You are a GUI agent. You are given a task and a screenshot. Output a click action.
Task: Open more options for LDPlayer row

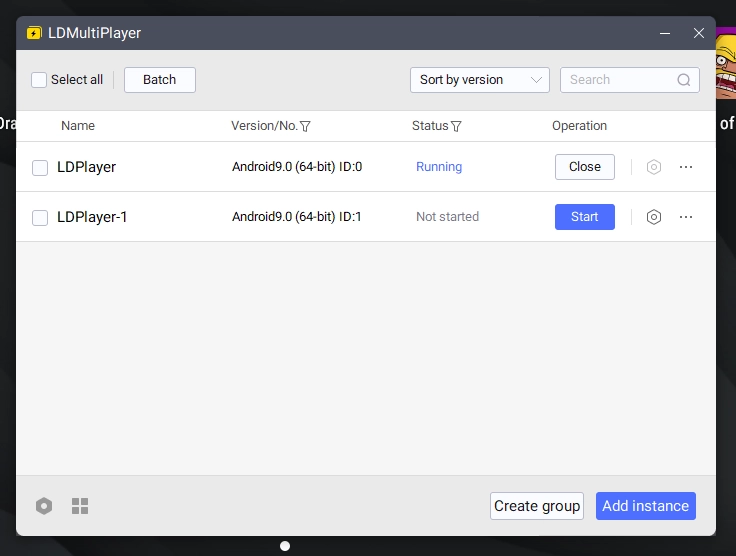coord(686,167)
